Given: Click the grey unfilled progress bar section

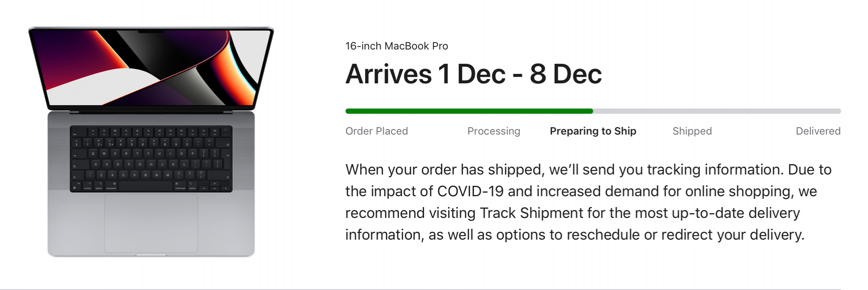Looking at the screenshot, I should tap(717, 111).
